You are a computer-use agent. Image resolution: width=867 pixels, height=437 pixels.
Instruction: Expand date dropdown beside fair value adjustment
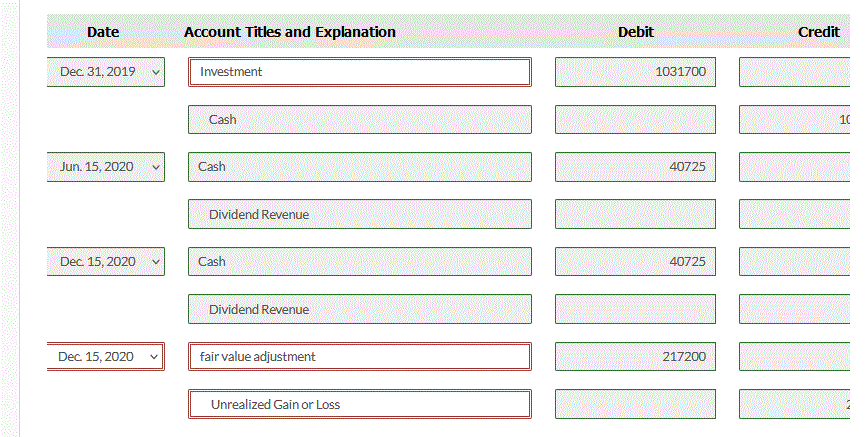[x=105, y=357]
